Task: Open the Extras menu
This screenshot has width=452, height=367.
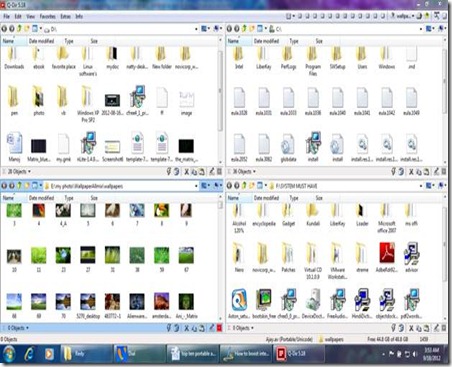Action: click(65, 16)
